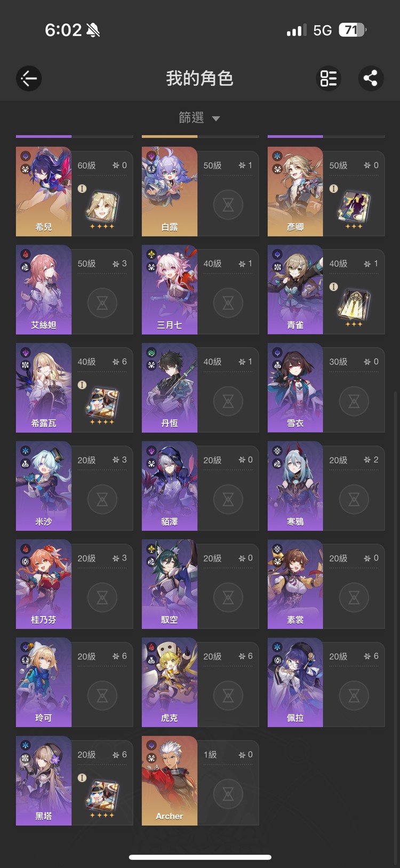Open the share icon

(370, 78)
